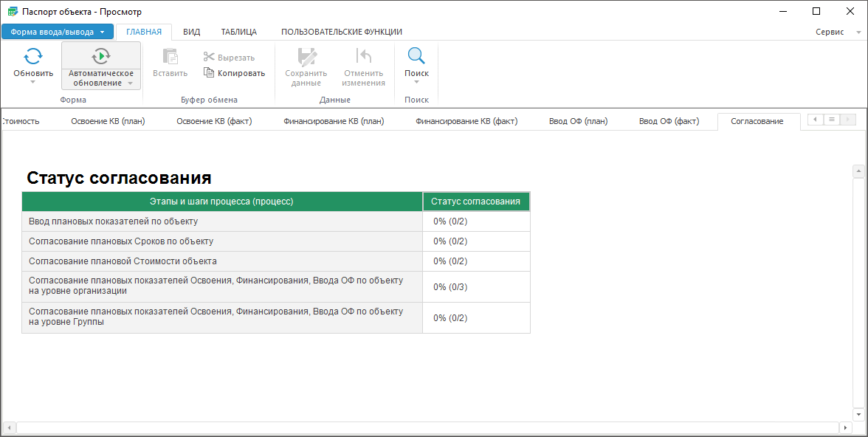Select the Освоение КВ (план) sheet tab

[x=108, y=122]
